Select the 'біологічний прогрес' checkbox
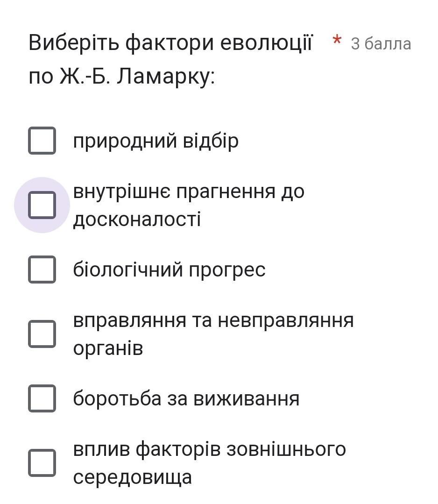Viewport: 438px width, 504px height. click(42, 270)
